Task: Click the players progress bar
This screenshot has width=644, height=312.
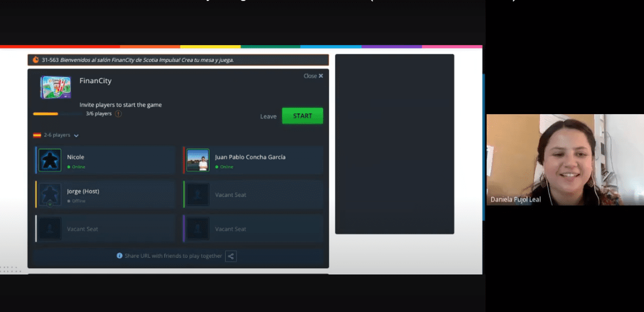Action: pyautogui.click(x=57, y=114)
